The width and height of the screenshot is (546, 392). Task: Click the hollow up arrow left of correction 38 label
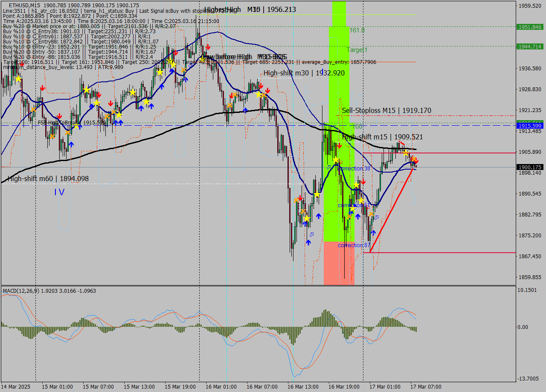tap(328, 167)
